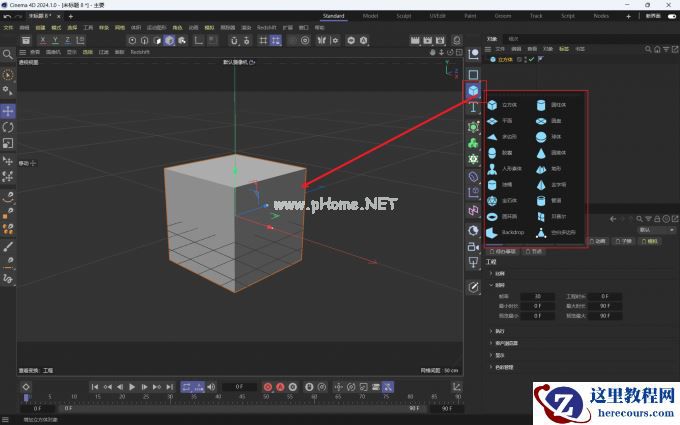The image size is (680, 425).
Task: Open the attribute mode dropdown
Action: [657, 230]
